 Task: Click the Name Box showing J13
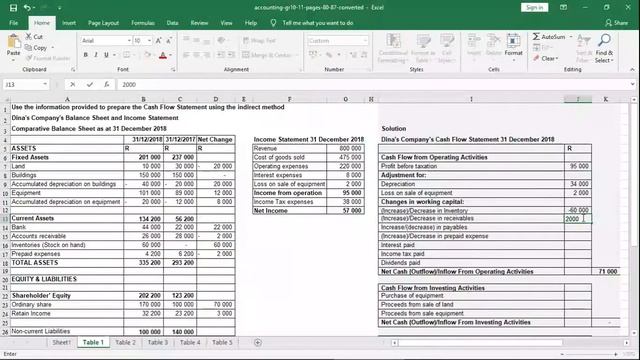click(x=22, y=84)
